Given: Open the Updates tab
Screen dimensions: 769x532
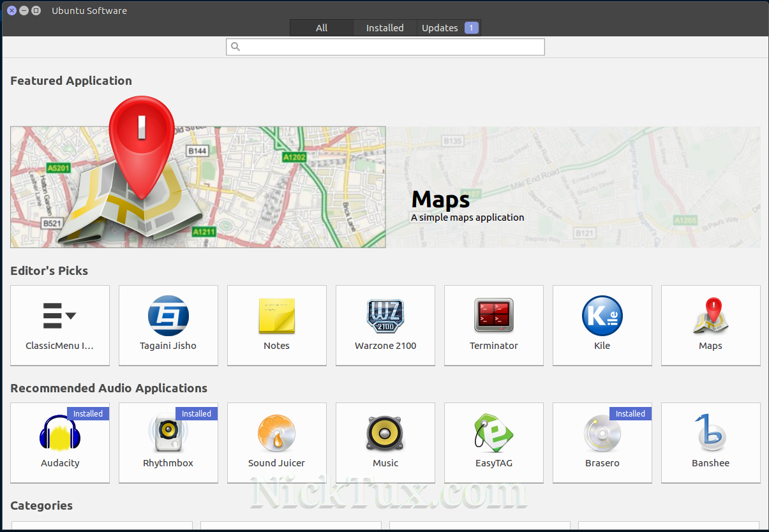Looking at the screenshot, I should pyautogui.click(x=449, y=28).
